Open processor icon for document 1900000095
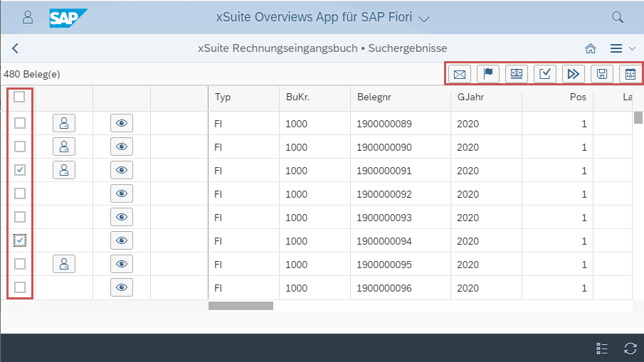This screenshot has width=644, height=362. (x=64, y=264)
